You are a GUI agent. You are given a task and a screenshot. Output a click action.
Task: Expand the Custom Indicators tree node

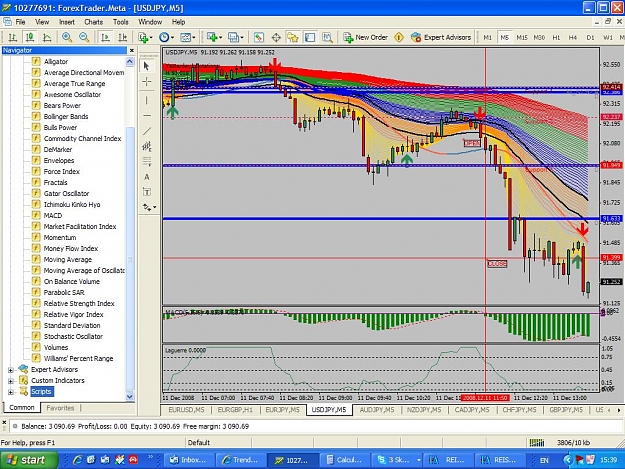[11, 381]
